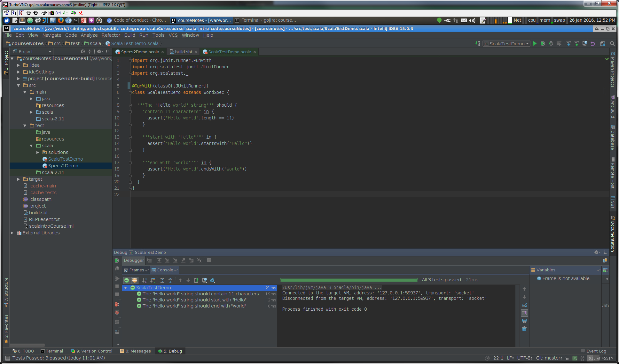Open Search Everywhere magnifier icon
Viewport: 619px width, 364px height.
612,43
